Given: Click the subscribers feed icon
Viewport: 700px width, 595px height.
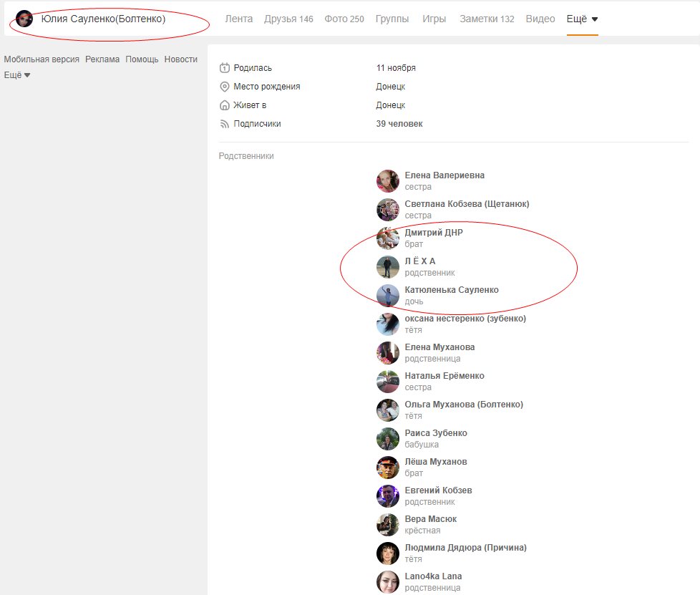Looking at the screenshot, I should [x=224, y=124].
